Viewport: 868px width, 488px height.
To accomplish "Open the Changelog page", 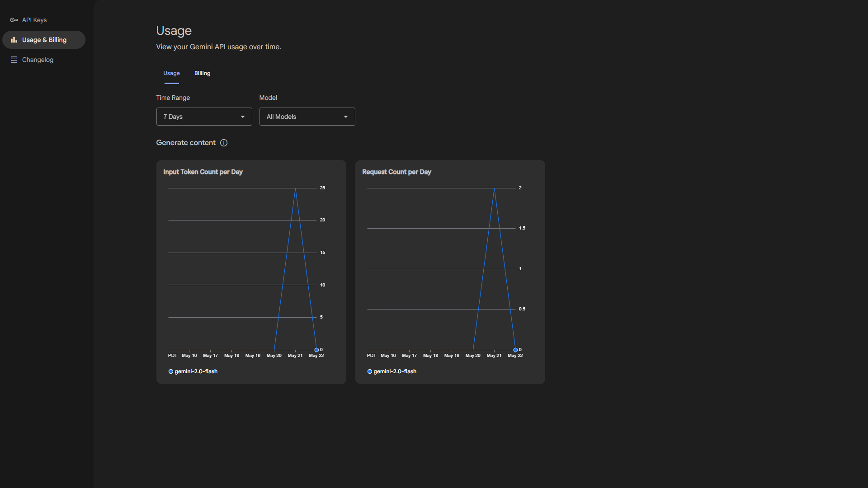I will click(x=44, y=60).
